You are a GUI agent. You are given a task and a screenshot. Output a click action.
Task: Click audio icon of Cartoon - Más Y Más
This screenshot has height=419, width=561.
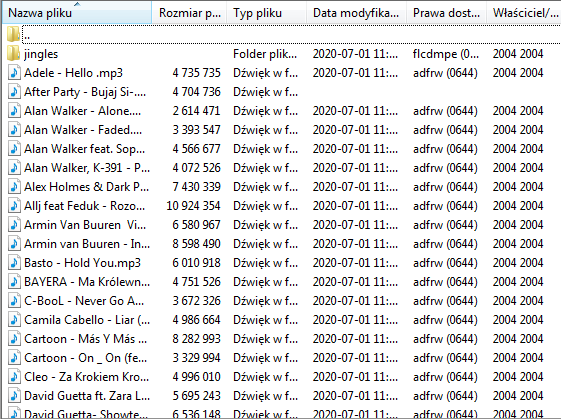14,338
